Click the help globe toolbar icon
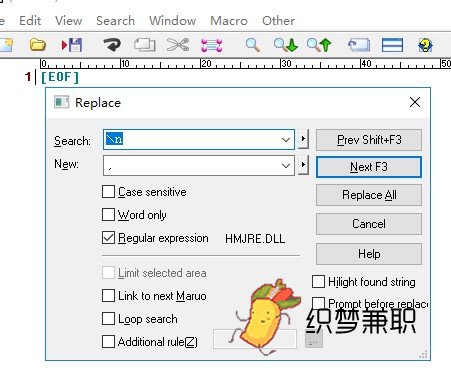The image size is (451, 372). point(425,45)
